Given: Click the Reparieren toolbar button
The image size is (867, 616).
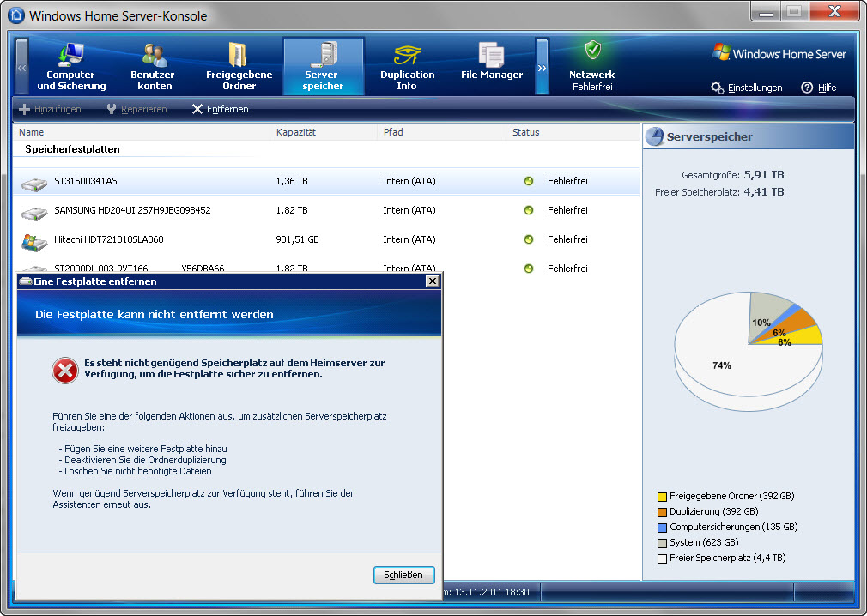Looking at the screenshot, I should (x=136, y=110).
